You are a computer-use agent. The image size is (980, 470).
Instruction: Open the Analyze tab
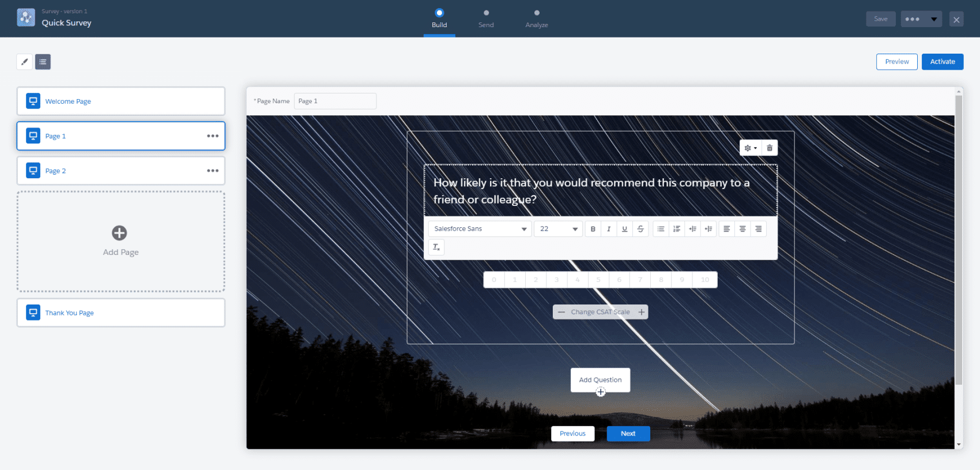pos(537,18)
